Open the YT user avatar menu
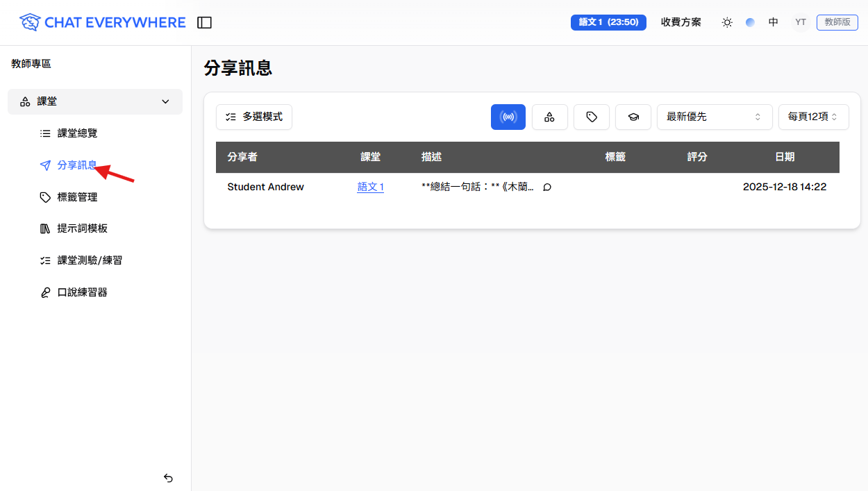Viewport: 868px width, 491px height. pos(801,22)
